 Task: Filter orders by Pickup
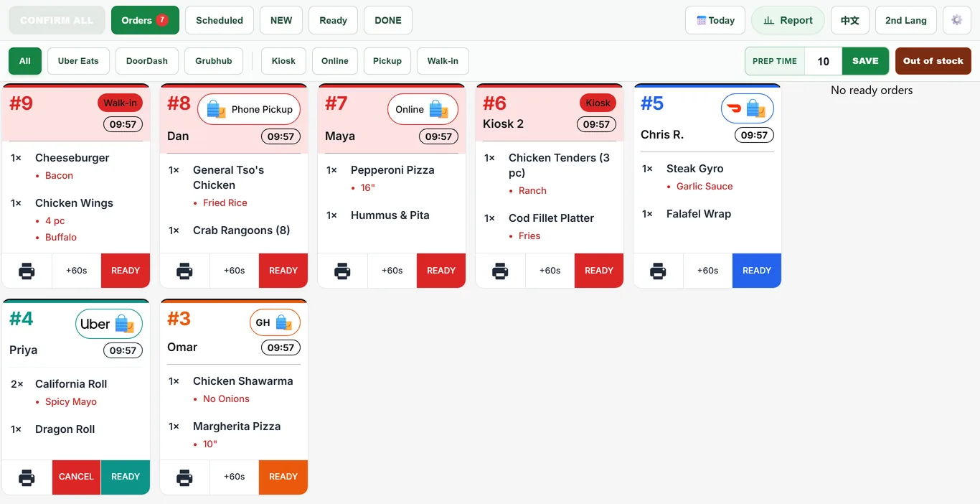[x=387, y=61]
